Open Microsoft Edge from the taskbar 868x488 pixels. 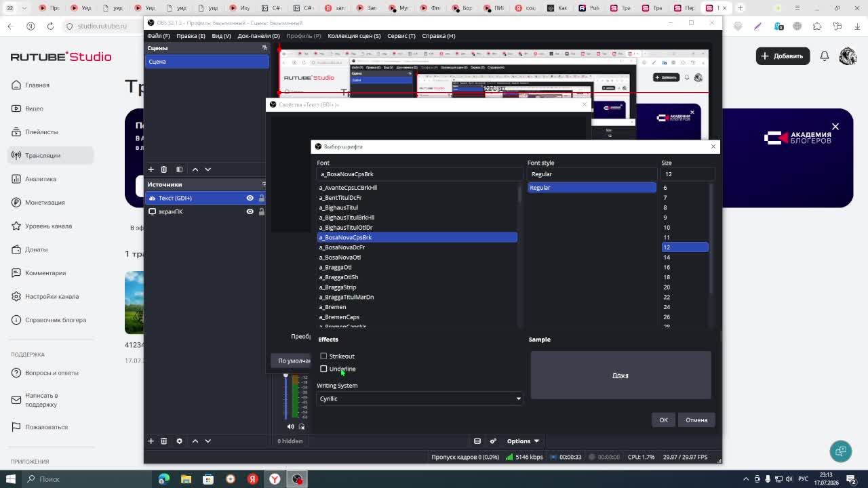(163, 479)
